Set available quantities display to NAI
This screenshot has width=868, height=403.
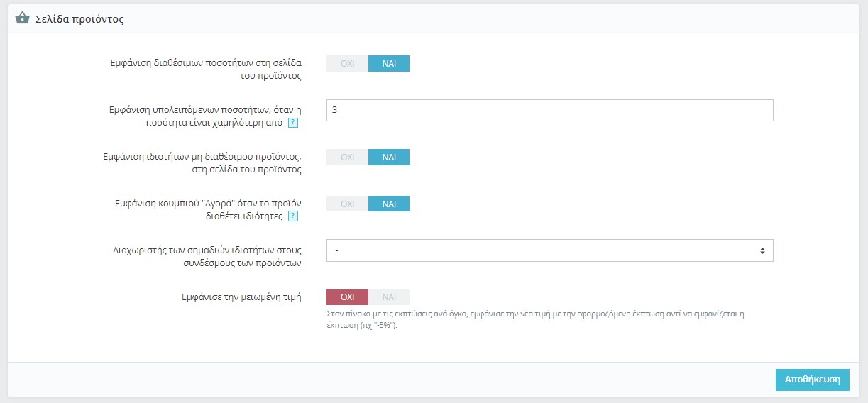pos(389,64)
